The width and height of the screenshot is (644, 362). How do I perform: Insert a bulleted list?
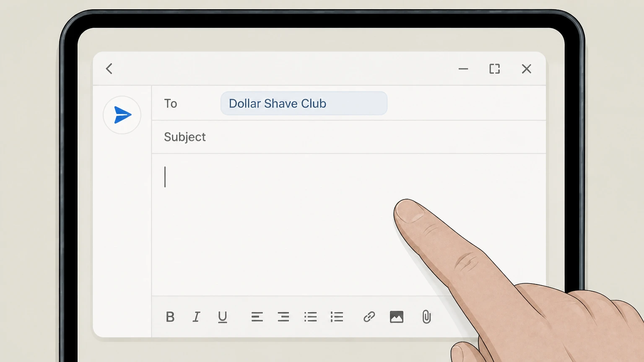pyautogui.click(x=310, y=317)
